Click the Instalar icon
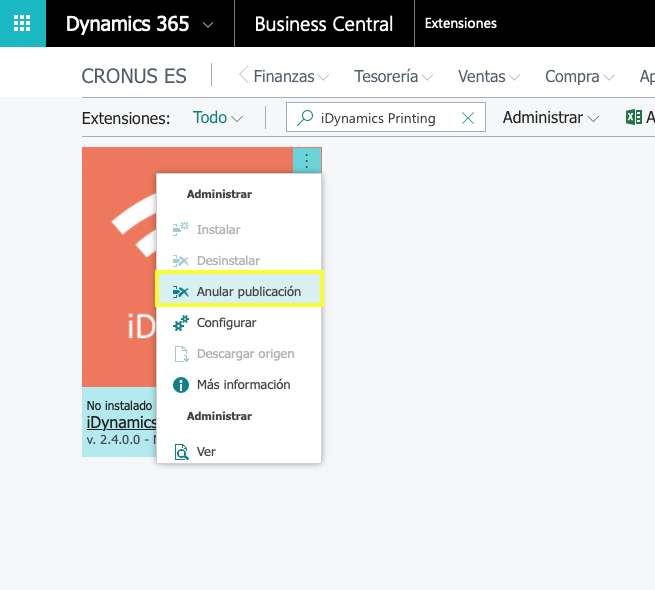The height and width of the screenshot is (590, 655). 180,229
